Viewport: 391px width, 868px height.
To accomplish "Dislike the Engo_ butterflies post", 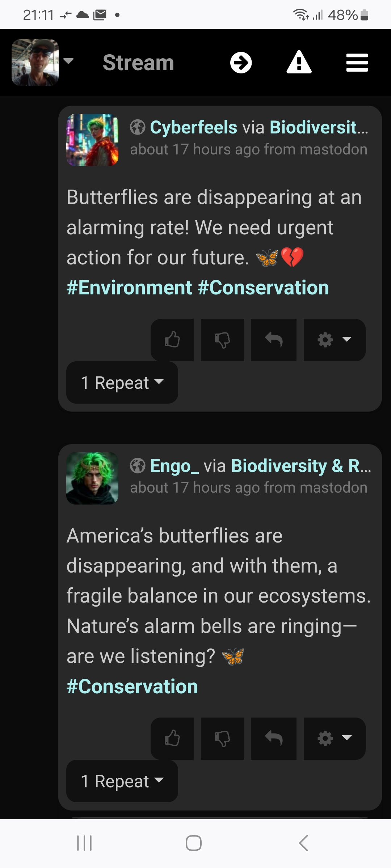I will [222, 739].
